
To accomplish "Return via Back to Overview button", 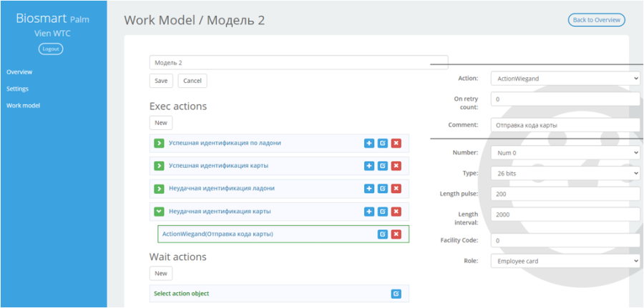I will (596, 20).
